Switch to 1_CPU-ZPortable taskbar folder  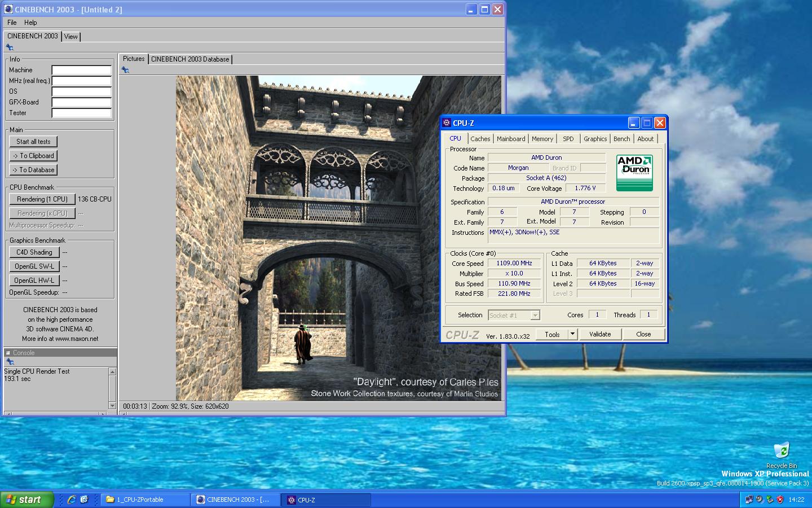coord(145,500)
